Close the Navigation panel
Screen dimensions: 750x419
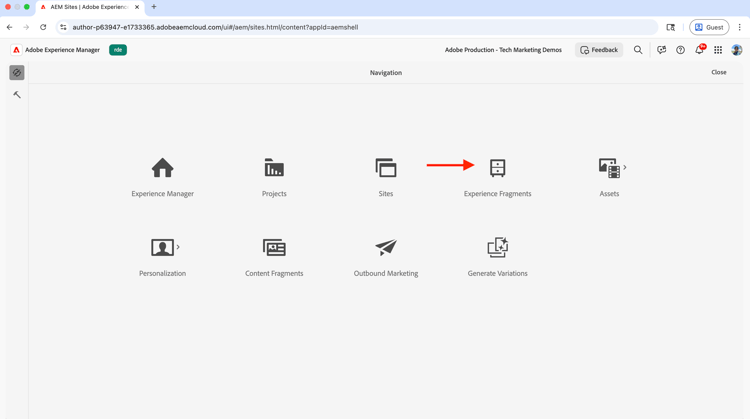coord(718,72)
